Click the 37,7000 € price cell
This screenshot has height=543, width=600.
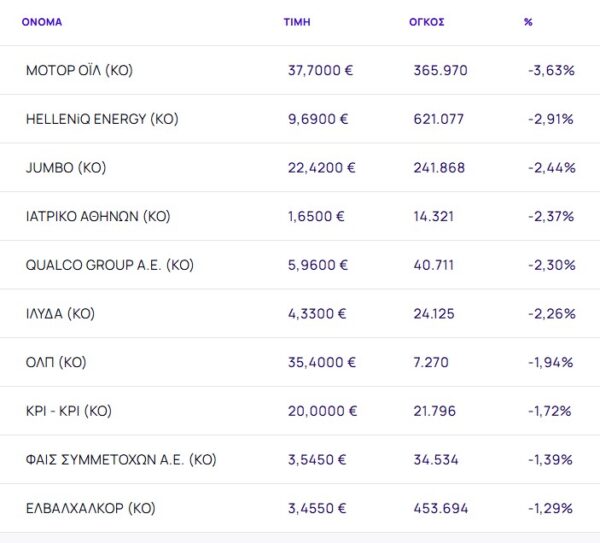(321, 71)
